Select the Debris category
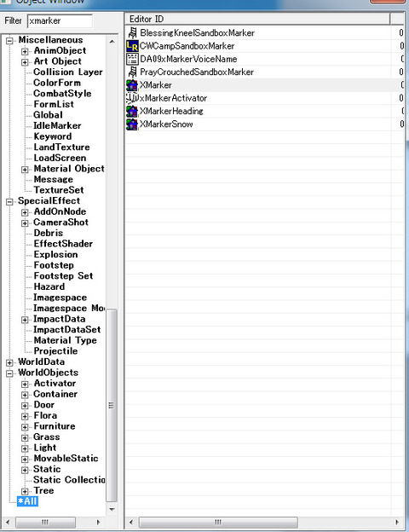Screen dimensions: 409x532 [49, 233]
